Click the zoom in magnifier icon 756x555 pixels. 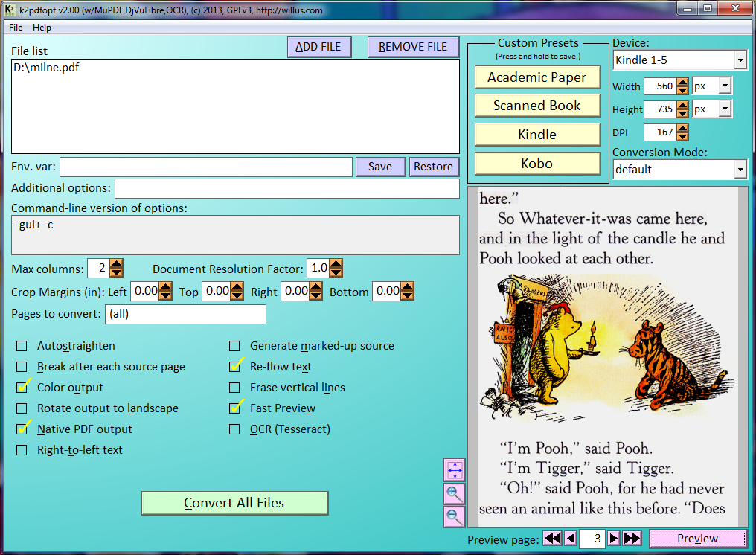(x=454, y=493)
